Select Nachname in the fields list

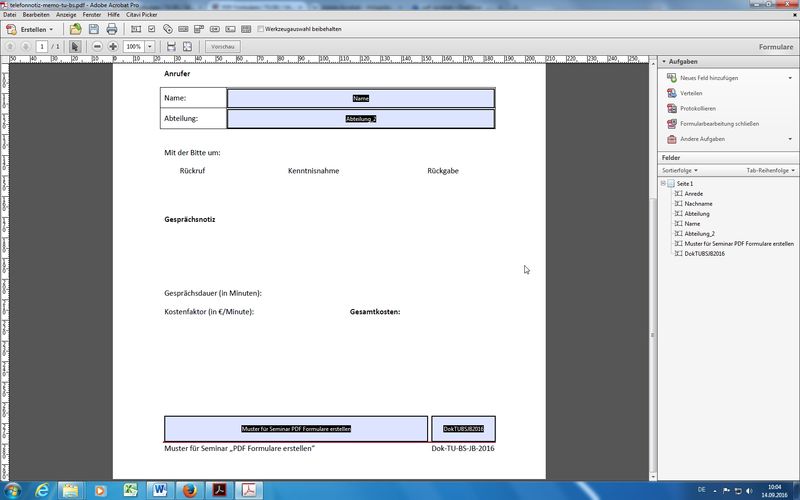pos(698,204)
